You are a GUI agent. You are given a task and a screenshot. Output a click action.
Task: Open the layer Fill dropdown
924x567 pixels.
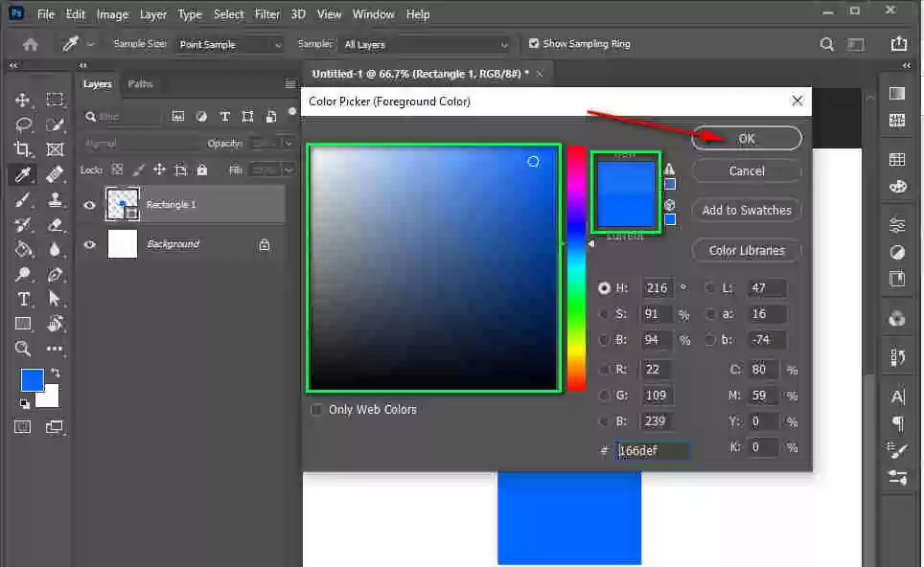tap(289, 170)
